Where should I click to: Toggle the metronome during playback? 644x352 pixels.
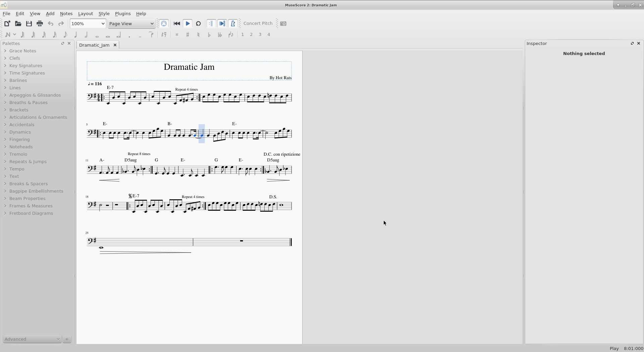(233, 23)
